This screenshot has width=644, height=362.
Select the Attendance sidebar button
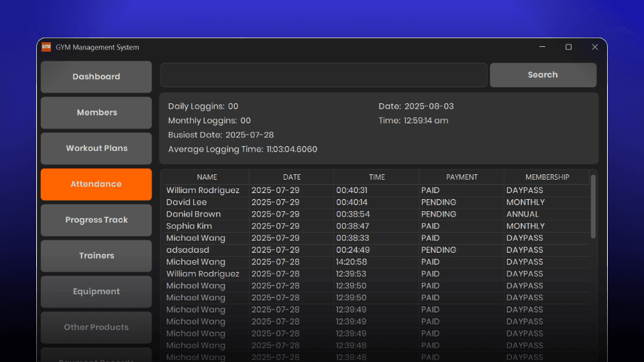[96, 184]
